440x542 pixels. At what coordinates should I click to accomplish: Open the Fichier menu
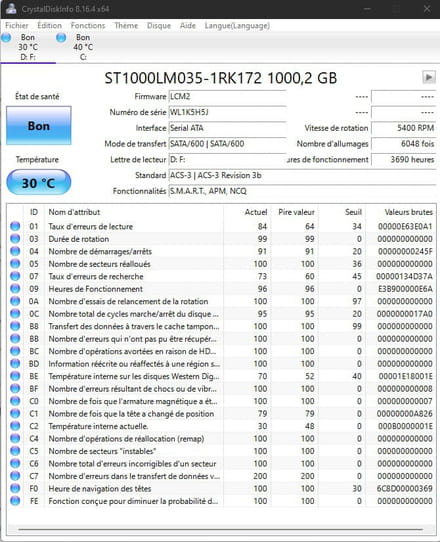tap(17, 26)
